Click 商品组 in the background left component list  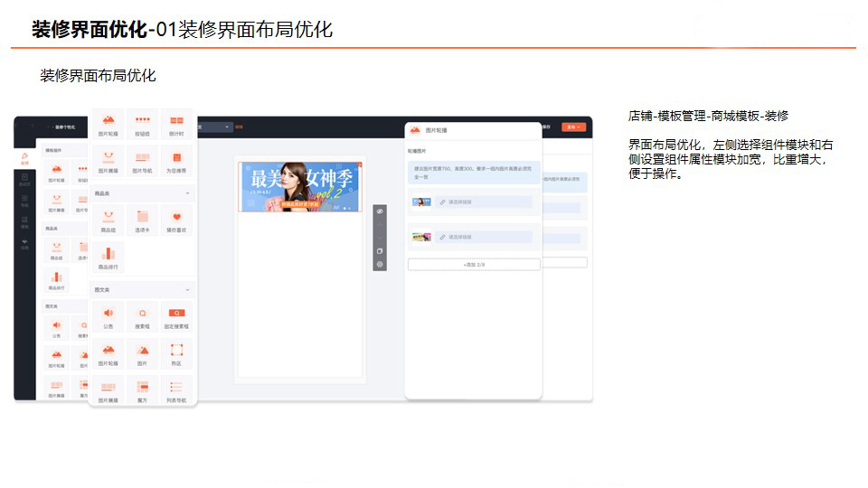56,250
